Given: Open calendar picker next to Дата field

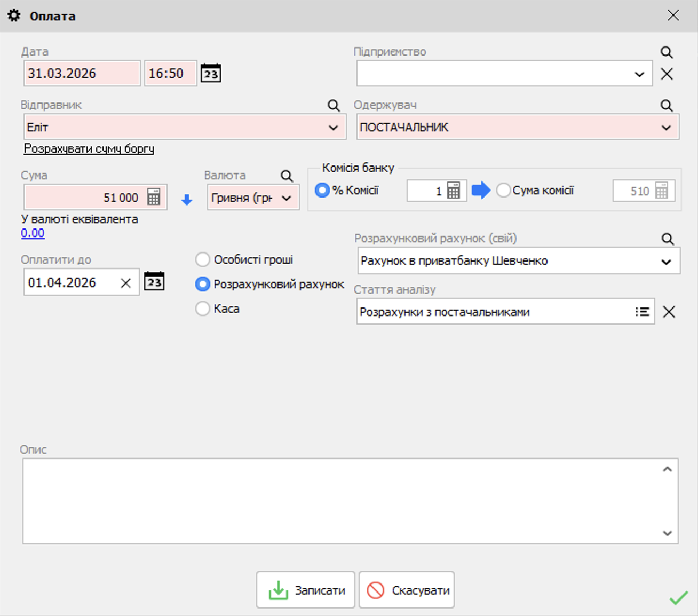Looking at the screenshot, I should click(x=211, y=73).
